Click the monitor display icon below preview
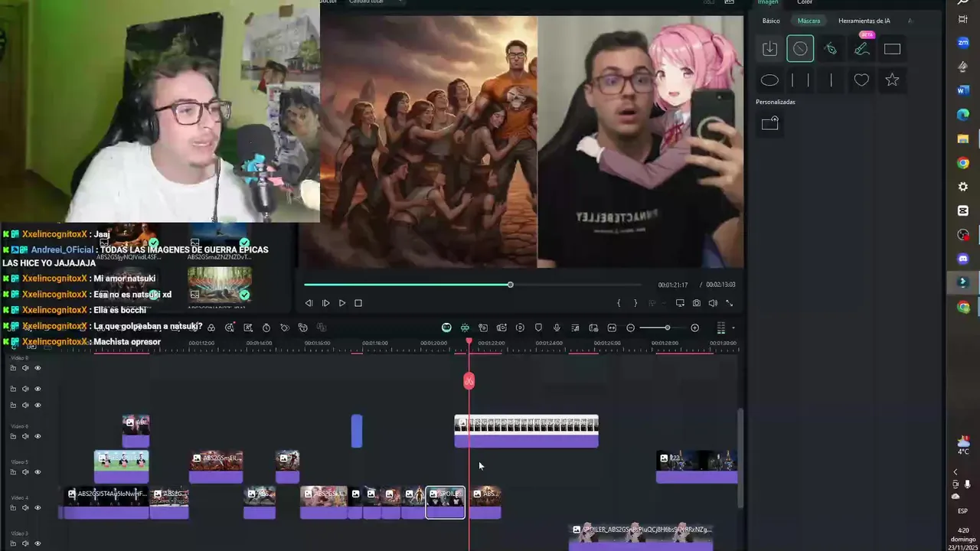This screenshot has width=980, height=551. point(680,303)
